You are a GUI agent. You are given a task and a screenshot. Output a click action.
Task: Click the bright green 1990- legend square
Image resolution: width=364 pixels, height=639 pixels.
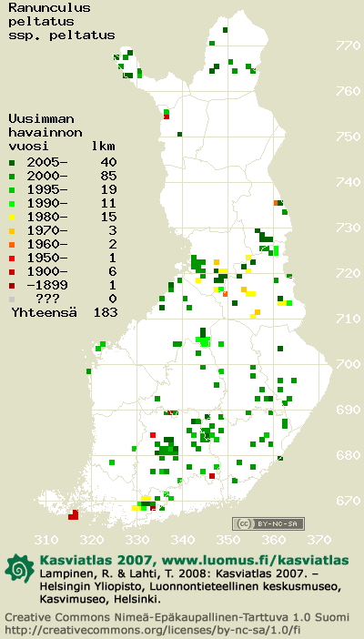click(x=12, y=203)
